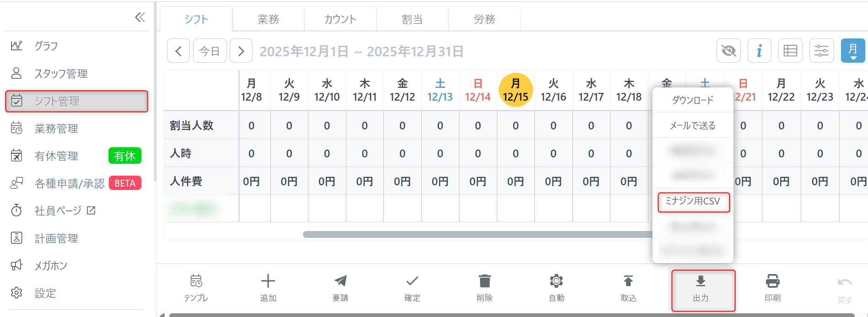Go to next month with right arrow
The image size is (868, 317).
(x=241, y=51)
